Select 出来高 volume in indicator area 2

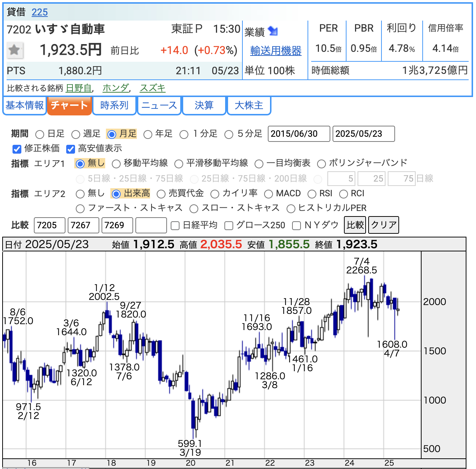click(116, 194)
